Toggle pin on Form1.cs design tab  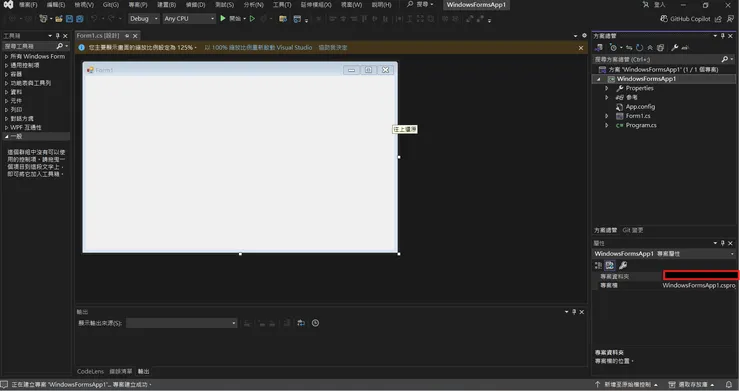click(x=127, y=36)
